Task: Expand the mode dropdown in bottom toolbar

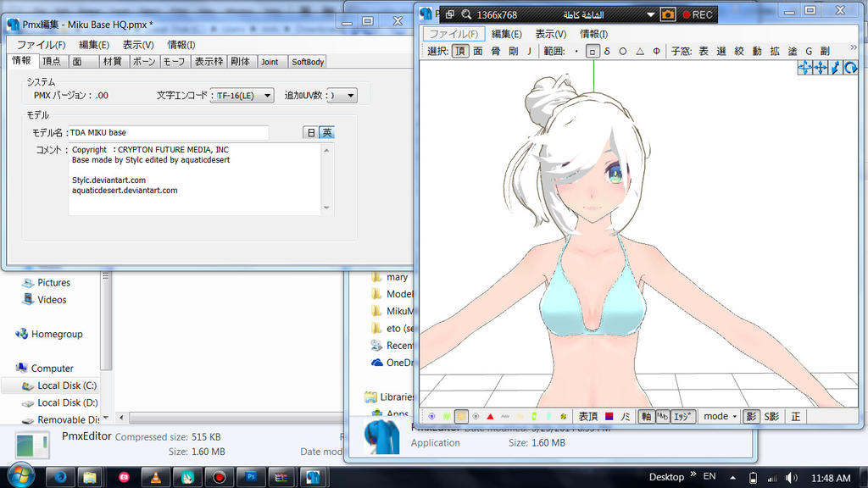Action: point(721,416)
